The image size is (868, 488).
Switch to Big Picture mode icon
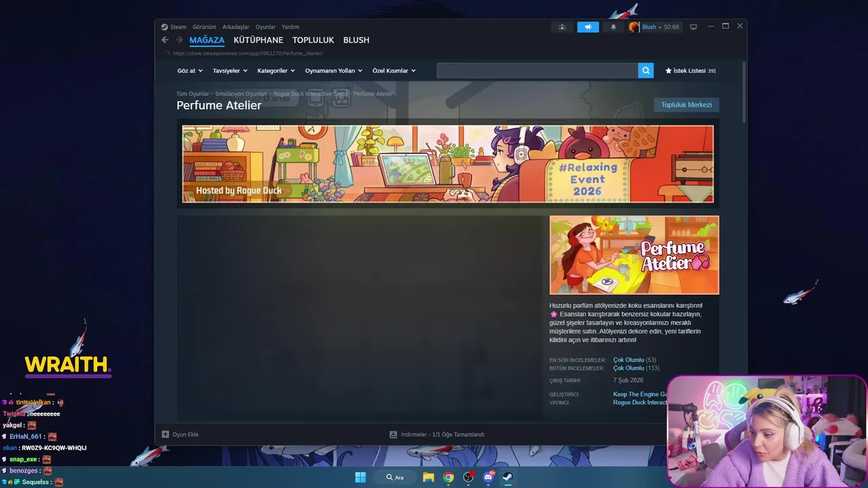pos(693,27)
